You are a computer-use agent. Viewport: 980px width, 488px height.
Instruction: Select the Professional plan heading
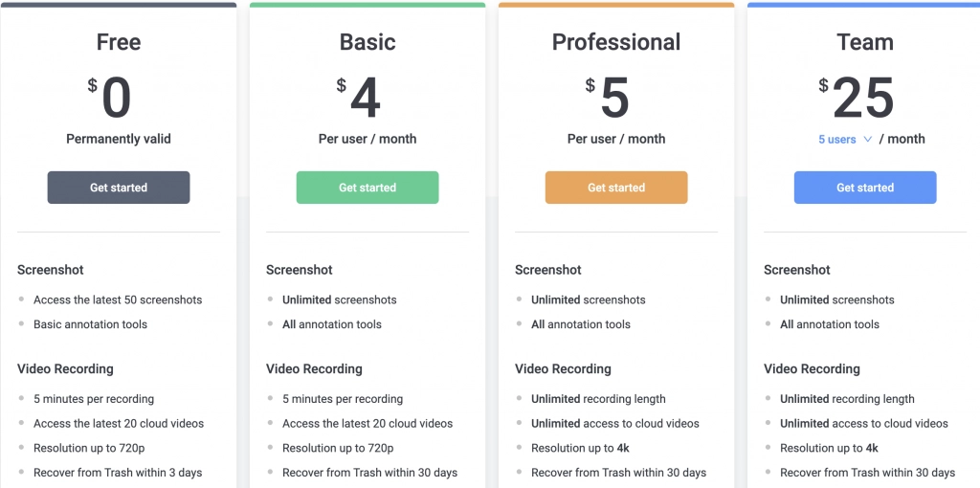tap(616, 42)
